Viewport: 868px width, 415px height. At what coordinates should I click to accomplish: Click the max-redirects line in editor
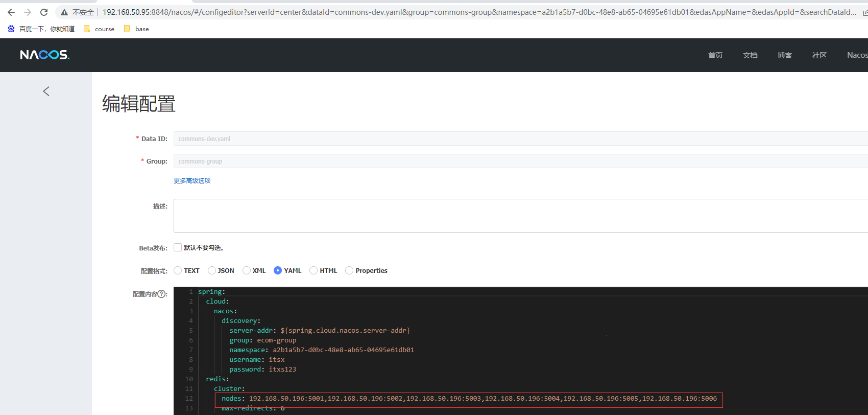tap(253, 408)
